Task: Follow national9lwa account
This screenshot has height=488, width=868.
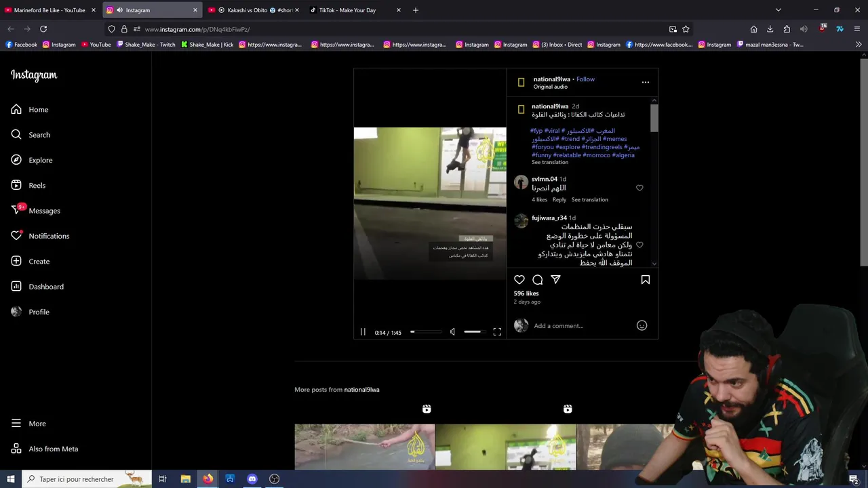Action: click(x=585, y=79)
